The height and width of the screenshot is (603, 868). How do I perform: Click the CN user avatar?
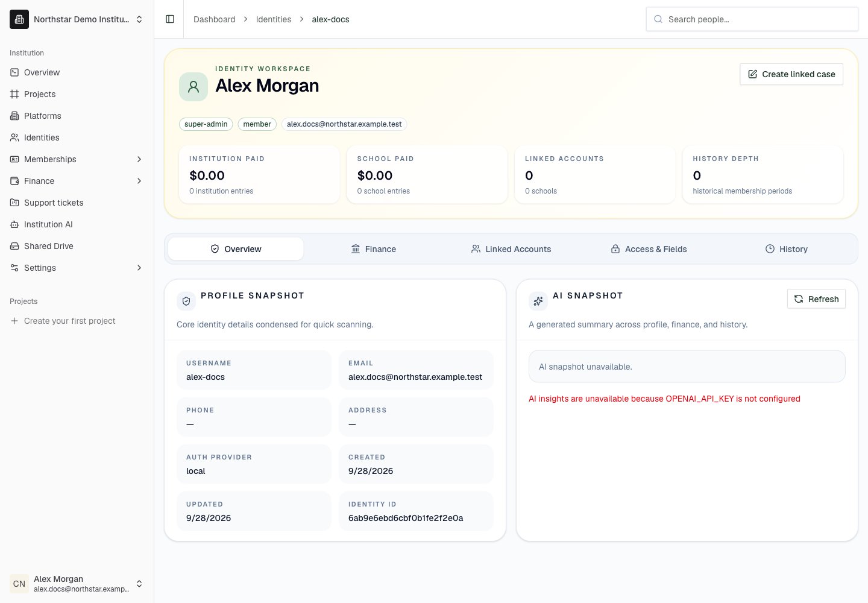pos(19,584)
